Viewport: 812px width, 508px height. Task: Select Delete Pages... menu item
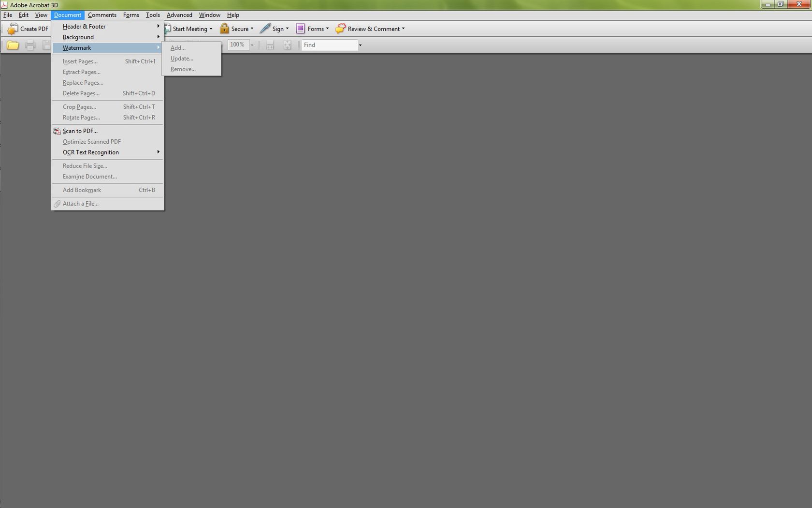107,93
